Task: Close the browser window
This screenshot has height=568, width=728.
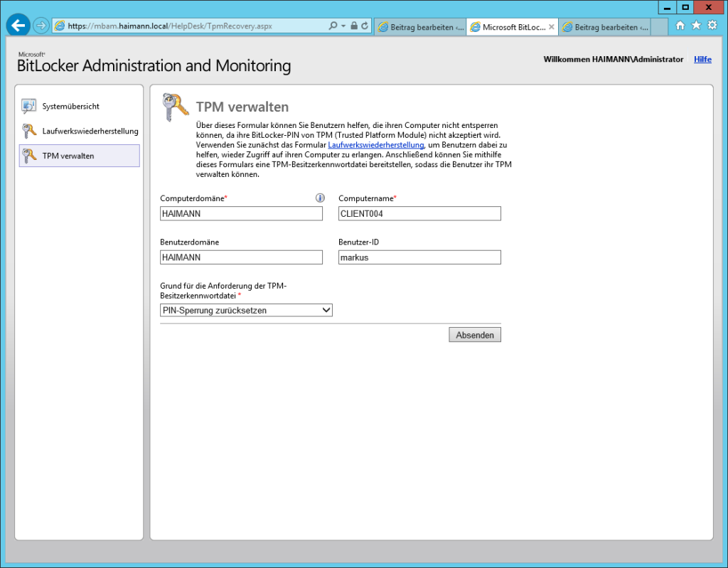Action: click(x=709, y=7)
